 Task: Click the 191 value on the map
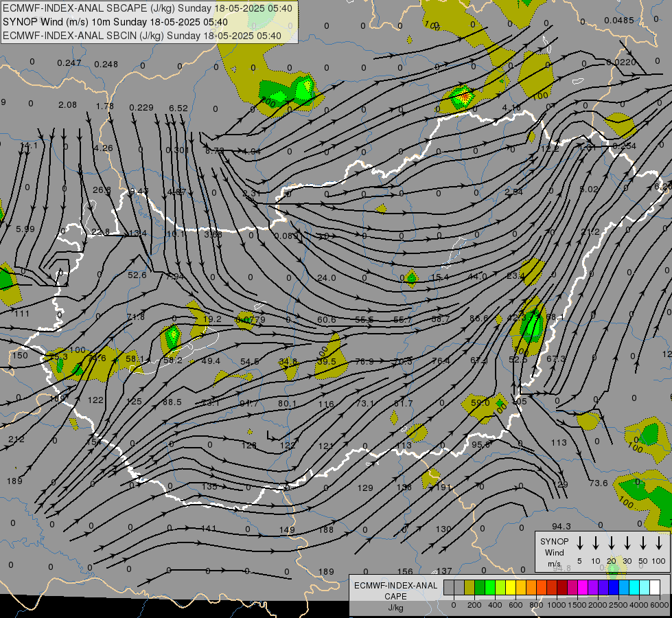[x=443, y=488]
